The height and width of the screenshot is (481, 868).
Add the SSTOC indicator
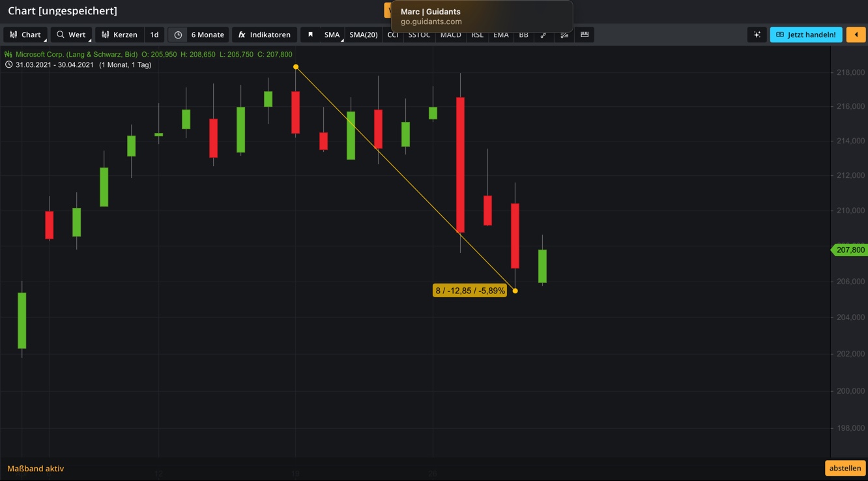tap(419, 35)
